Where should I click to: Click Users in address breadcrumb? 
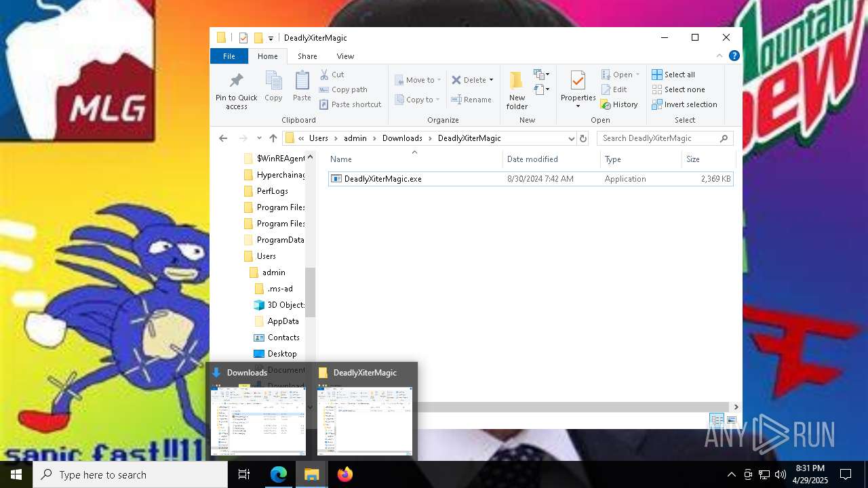(319, 138)
